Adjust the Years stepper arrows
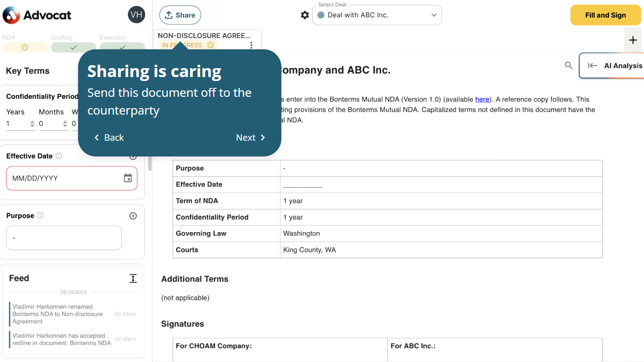Screen dimensions: 644x362 [x=33, y=123]
